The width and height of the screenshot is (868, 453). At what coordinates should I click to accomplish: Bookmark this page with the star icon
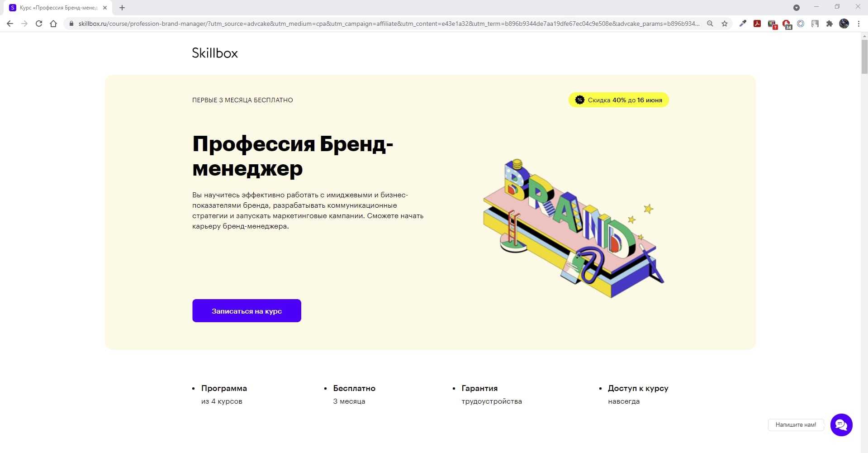pos(725,24)
